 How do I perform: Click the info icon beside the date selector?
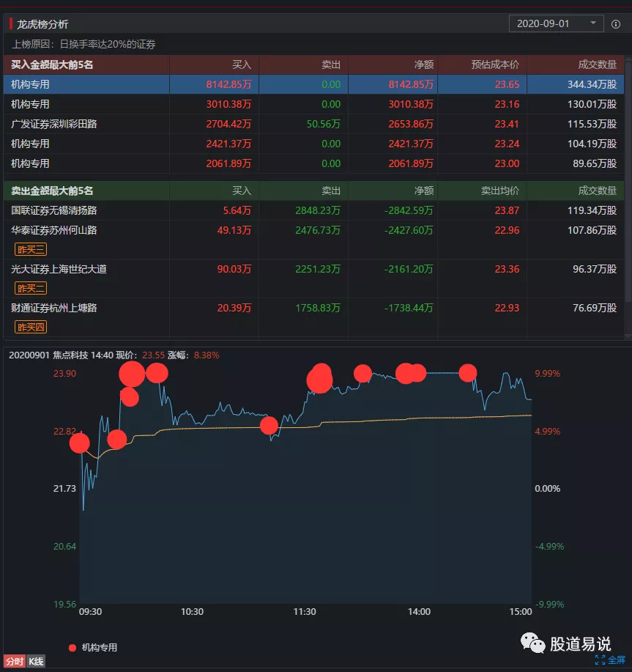(616, 24)
